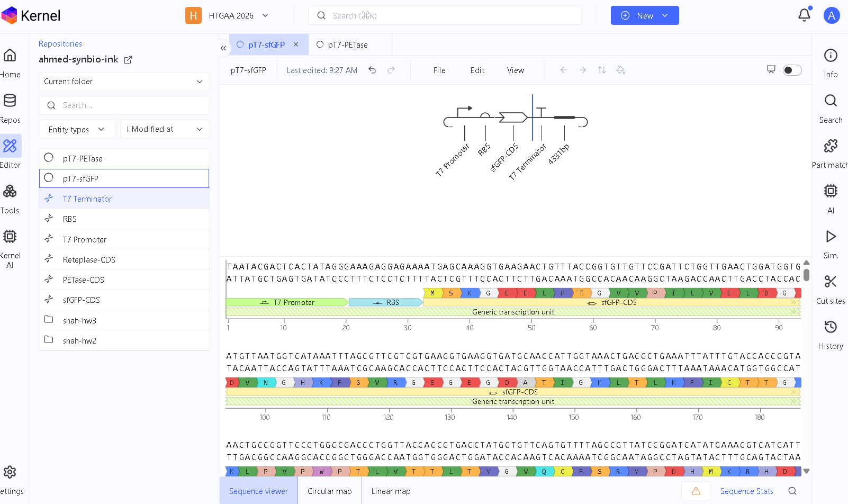Open the Edit menu
Screen dimensions: 848x504
pos(477,70)
